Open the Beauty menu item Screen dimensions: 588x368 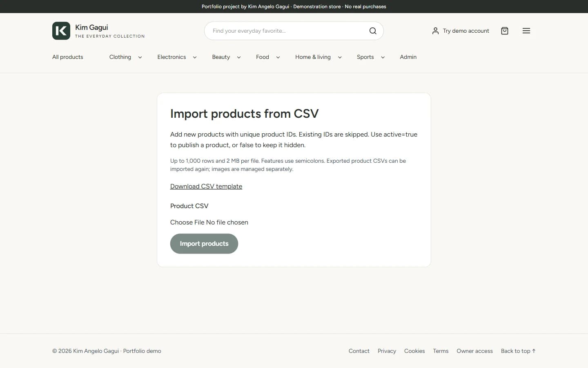pyautogui.click(x=221, y=57)
